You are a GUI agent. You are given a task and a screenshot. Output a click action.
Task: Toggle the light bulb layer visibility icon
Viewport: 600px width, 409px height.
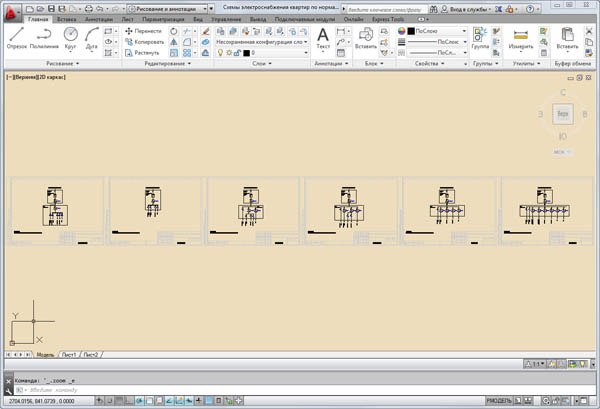[x=222, y=52]
